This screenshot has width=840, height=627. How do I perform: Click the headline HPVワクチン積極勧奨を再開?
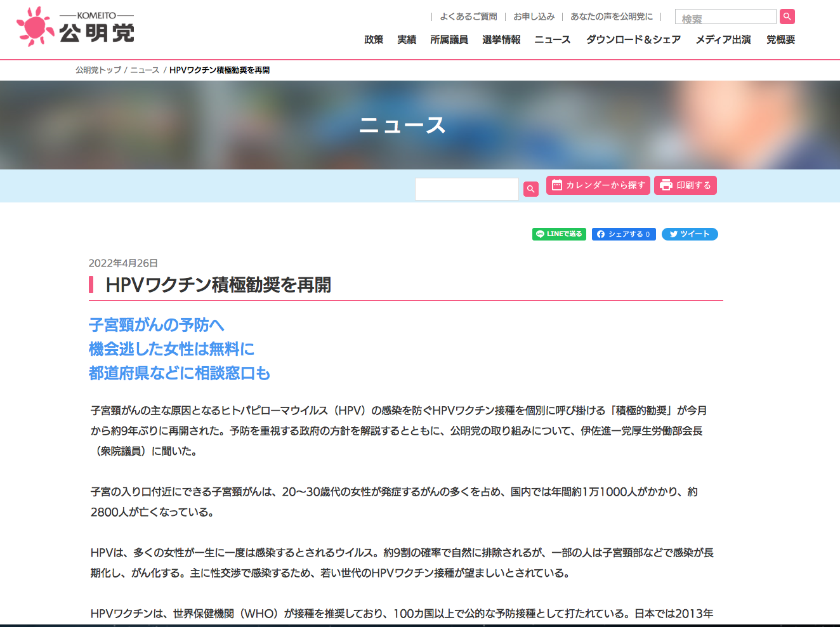coord(218,285)
